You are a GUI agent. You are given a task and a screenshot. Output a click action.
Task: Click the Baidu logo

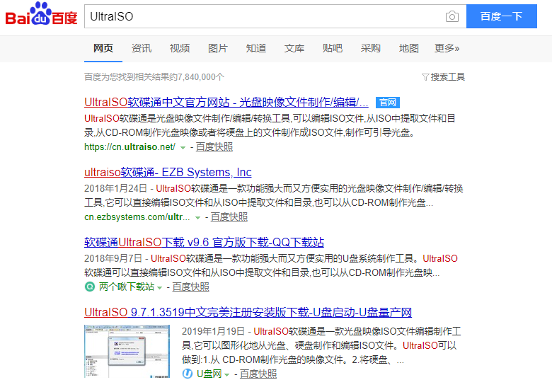pos(41,14)
